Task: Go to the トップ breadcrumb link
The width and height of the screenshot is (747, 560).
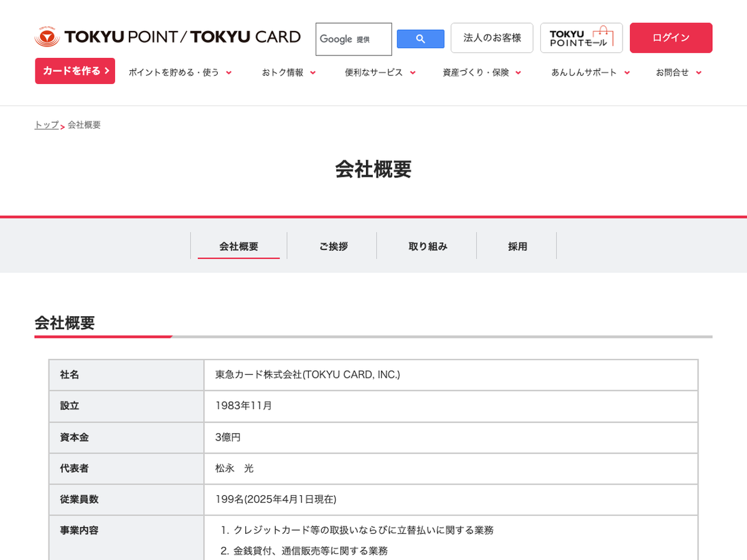Action: pyautogui.click(x=47, y=125)
